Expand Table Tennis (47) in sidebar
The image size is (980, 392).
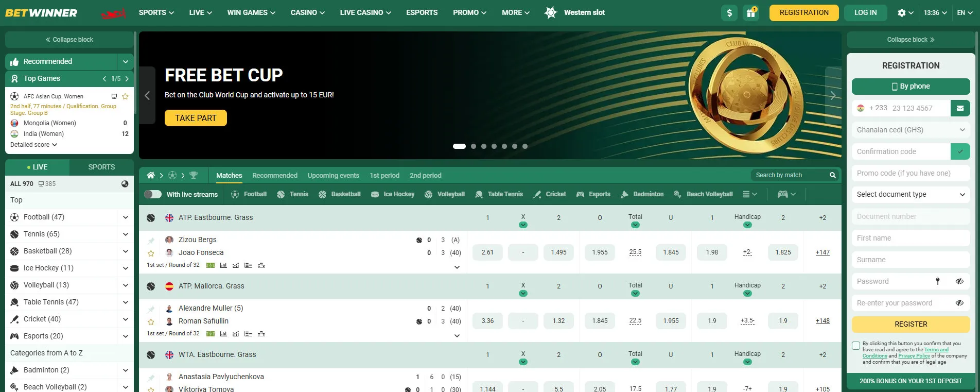click(126, 302)
